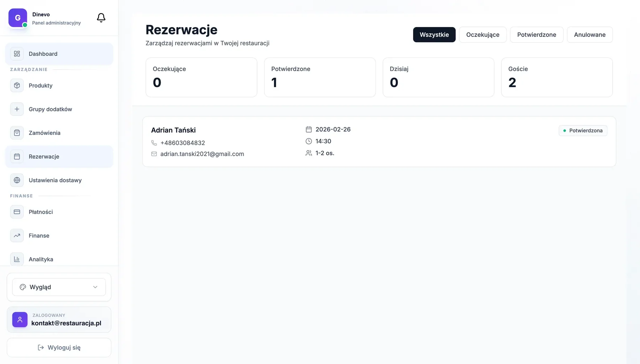The width and height of the screenshot is (640, 364).
Task: Click the reservation date 2026-02-26
Action: [333, 129]
